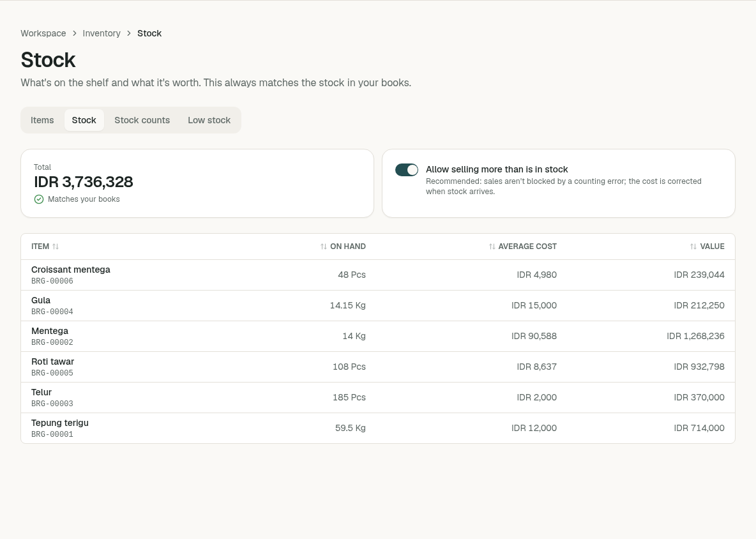Click item code BRG-00002
This screenshot has width=756, height=539.
click(x=52, y=342)
